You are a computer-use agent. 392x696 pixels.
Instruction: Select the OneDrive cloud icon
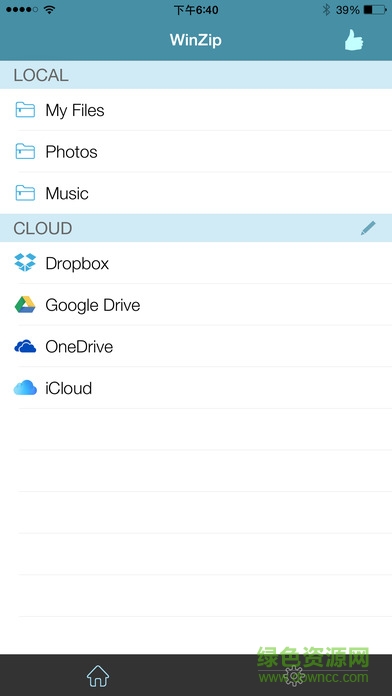point(25,346)
